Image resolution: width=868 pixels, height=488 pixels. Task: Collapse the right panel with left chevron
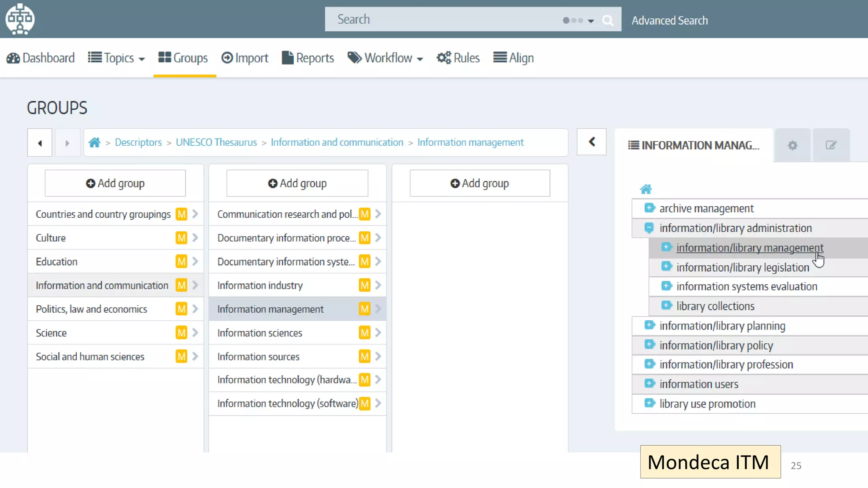coord(592,142)
